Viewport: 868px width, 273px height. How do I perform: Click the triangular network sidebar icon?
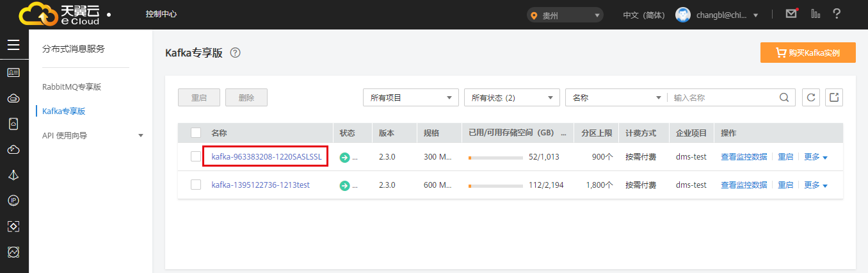pos(14,175)
